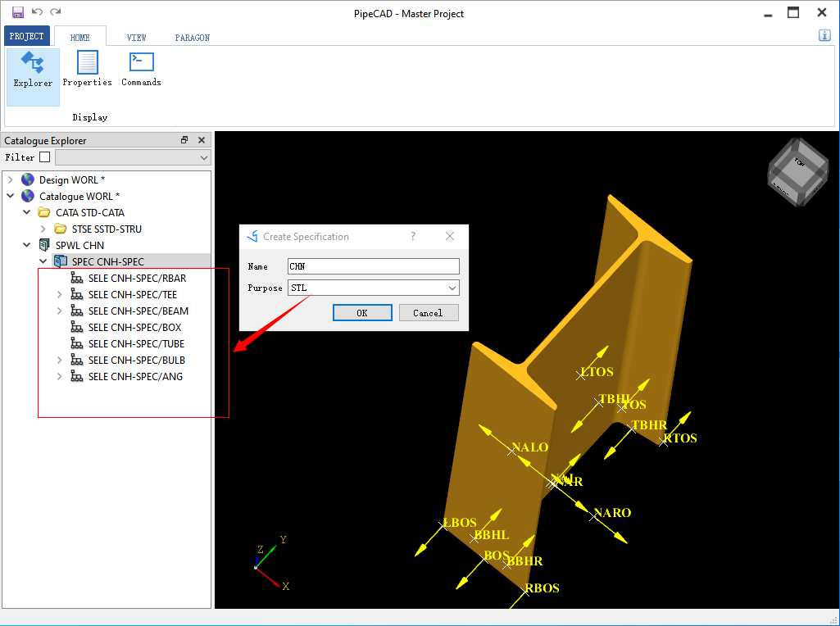Image resolution: width=840 pixels, height=626 pixels.
Task: Open the Properties panel
Action: pos(88,69)
